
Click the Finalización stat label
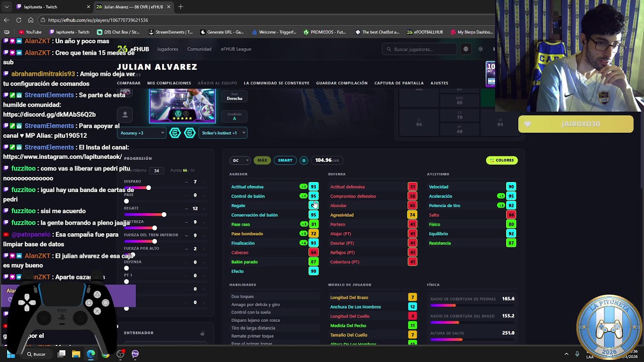243,243
